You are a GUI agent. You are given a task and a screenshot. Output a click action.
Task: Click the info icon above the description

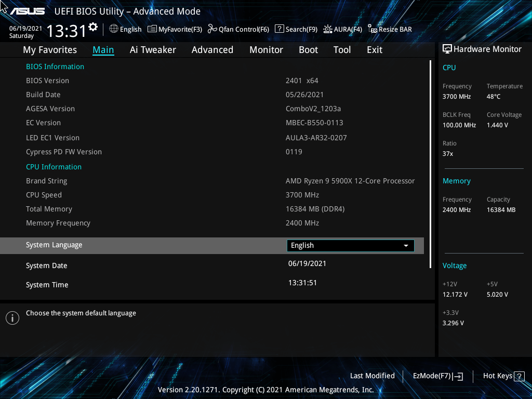coord(12,317)
